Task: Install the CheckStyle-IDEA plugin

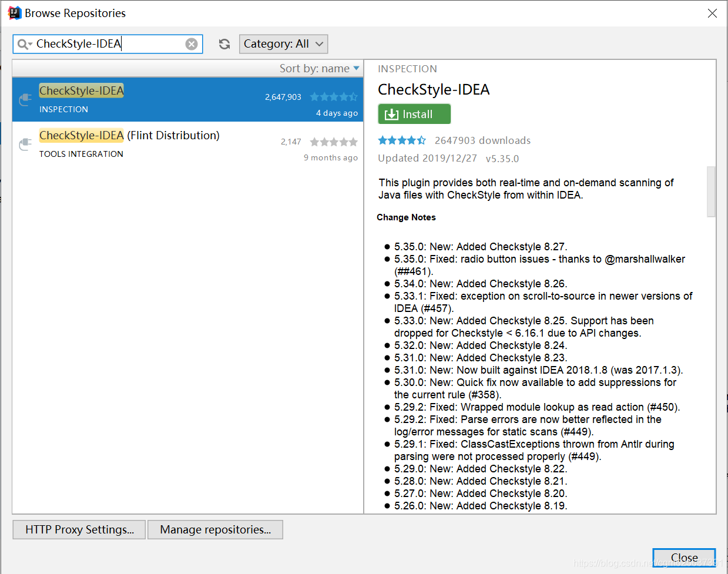Action: click(x=414, y=114)
